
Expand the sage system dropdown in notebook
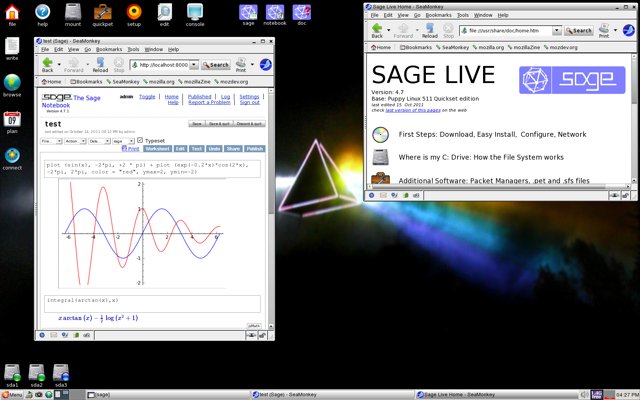tap(123, 141)
